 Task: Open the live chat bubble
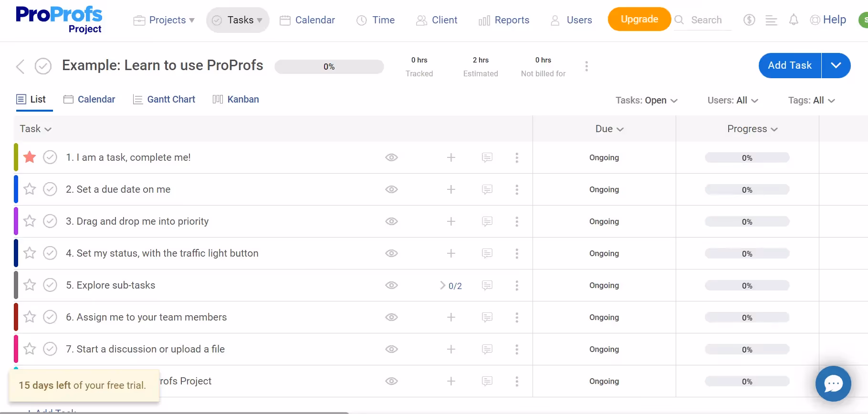point(833,383)
